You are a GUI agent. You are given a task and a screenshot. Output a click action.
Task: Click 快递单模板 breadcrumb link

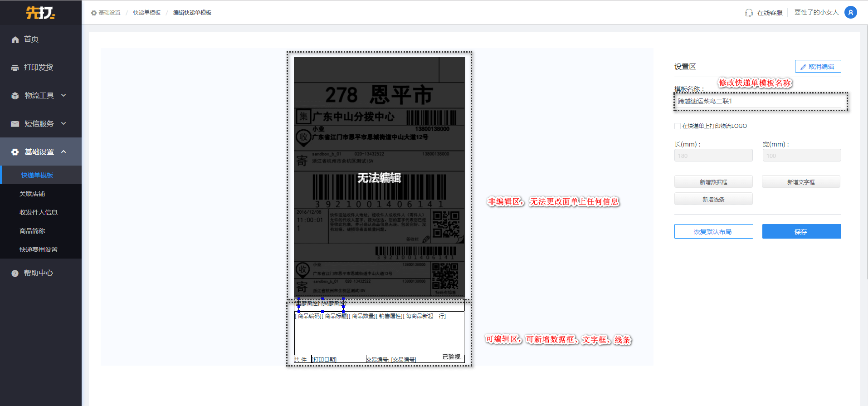147,13
